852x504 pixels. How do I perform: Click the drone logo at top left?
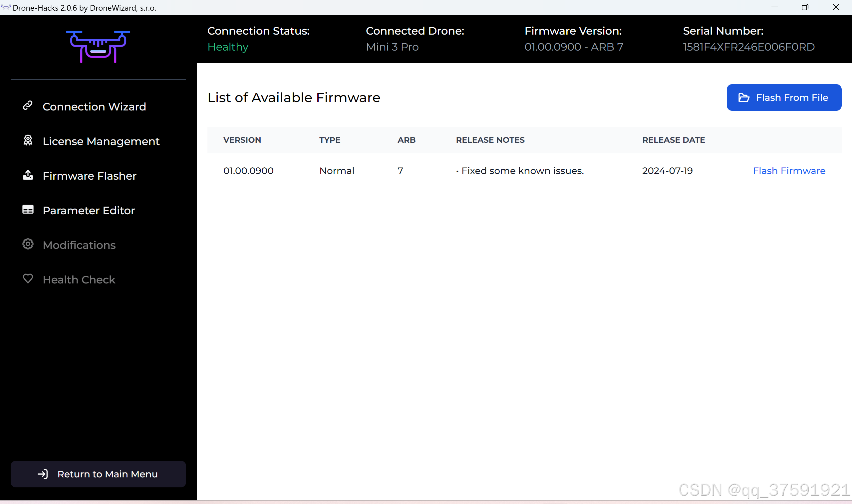click(98, 47)
